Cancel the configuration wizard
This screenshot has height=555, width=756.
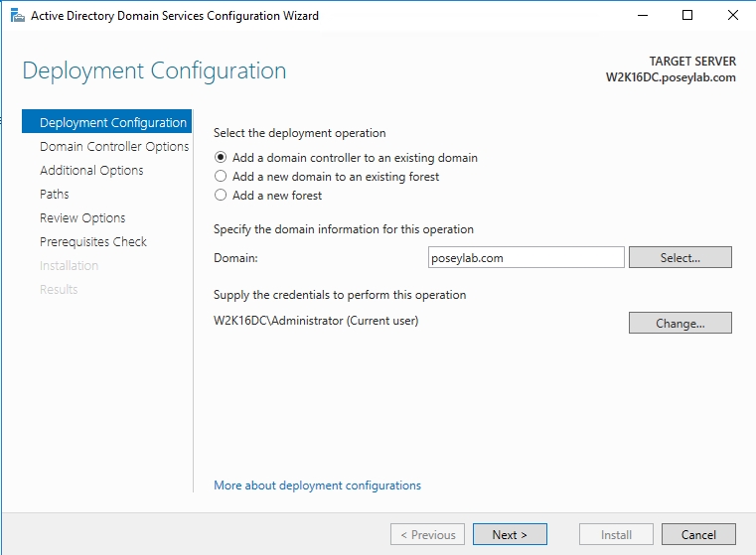(698, 534)
